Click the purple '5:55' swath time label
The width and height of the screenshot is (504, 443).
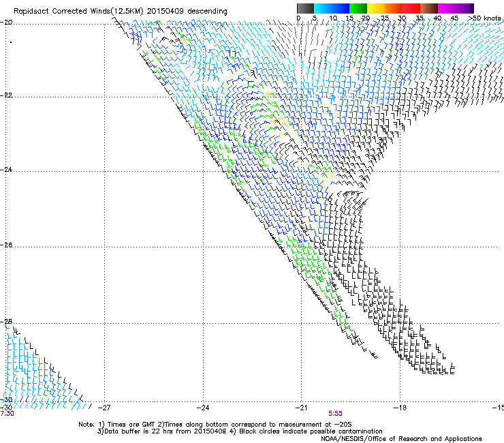point(335,414)
